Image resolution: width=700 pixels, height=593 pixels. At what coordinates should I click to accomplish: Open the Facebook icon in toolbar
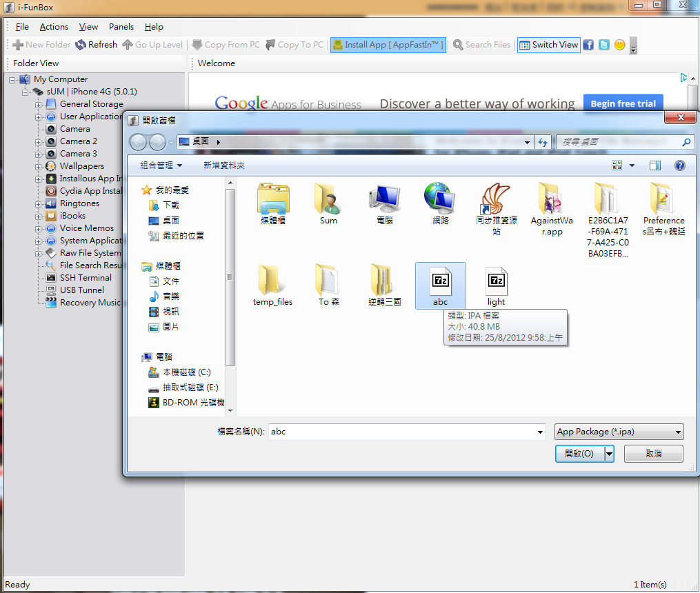[x=588, y=45]
